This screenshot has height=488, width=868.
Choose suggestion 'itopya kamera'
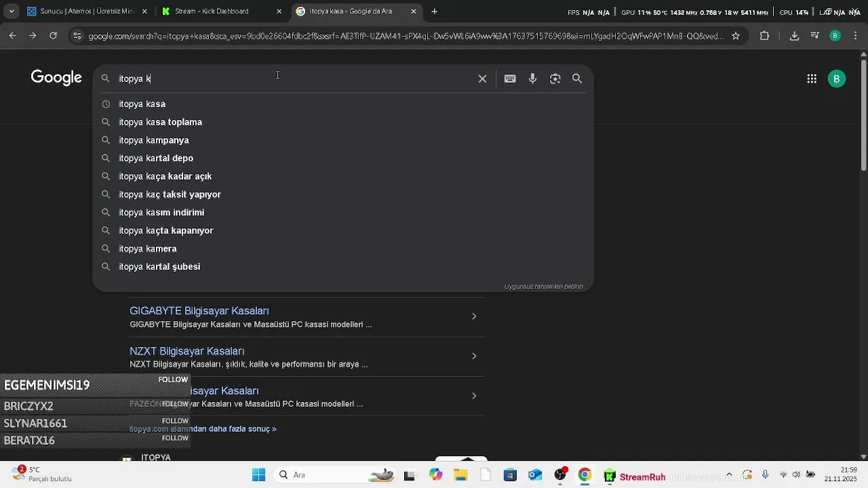343,249
